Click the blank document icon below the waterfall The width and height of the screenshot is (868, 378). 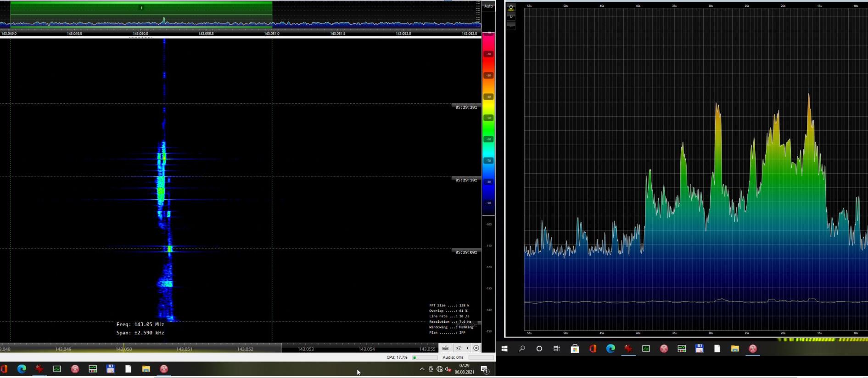point(129,369)
